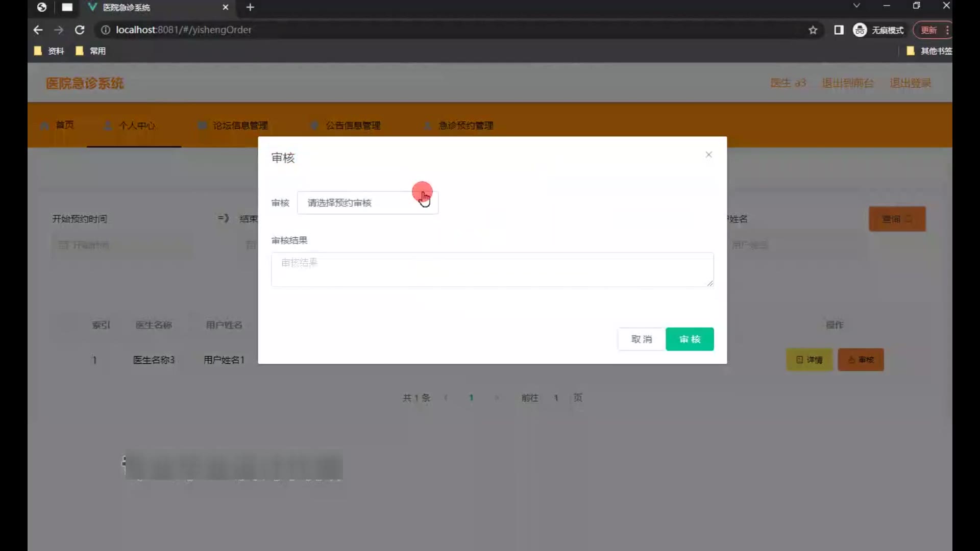Open a new browser tab with plus icon
This screenshot has width=980, height=551.
coord(250,7)
